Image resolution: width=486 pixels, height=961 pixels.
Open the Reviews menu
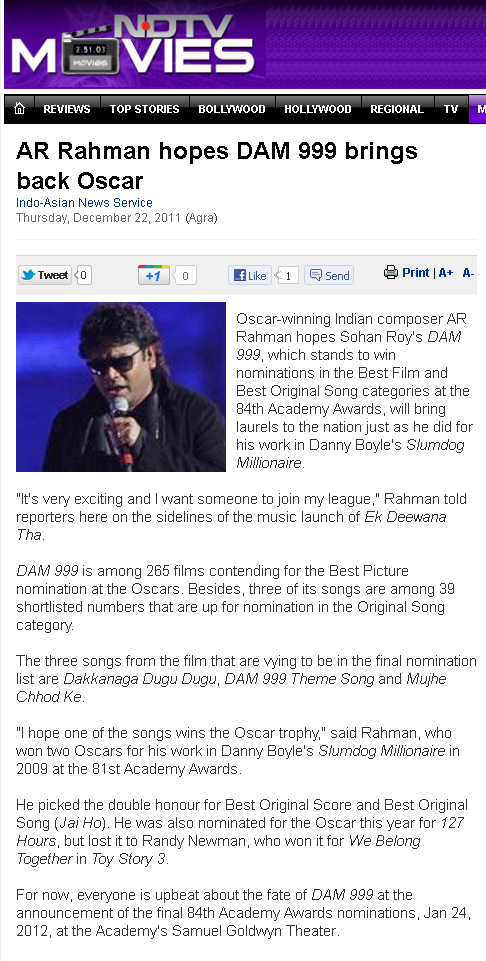point(66,109)
